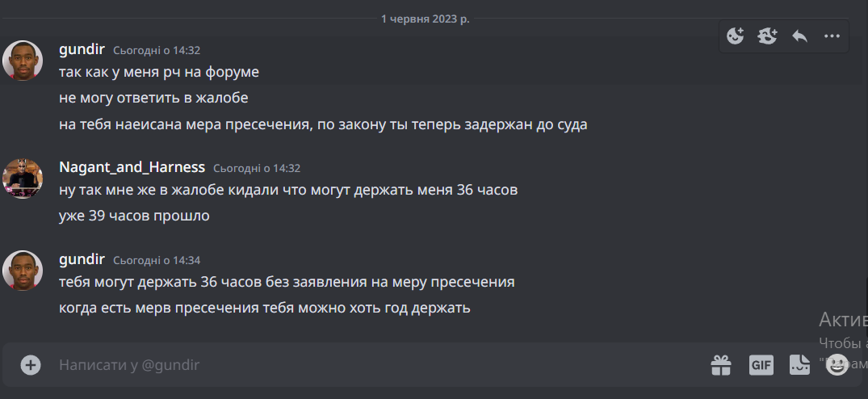The image size is (868, 399).
Task: Open the plus attachment menu
Action: pos(31,365)
